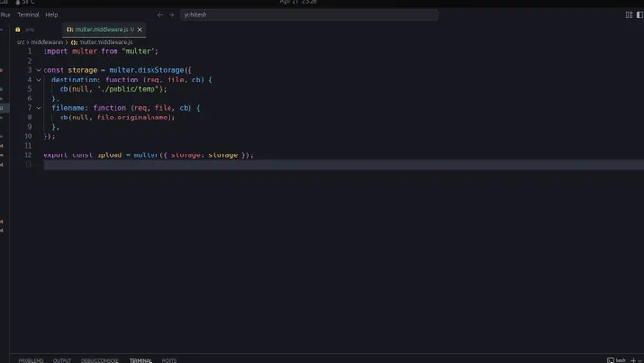Click line number 12 in the gutter
This screenshot has height=363, width=644.
tap(27, 155)
